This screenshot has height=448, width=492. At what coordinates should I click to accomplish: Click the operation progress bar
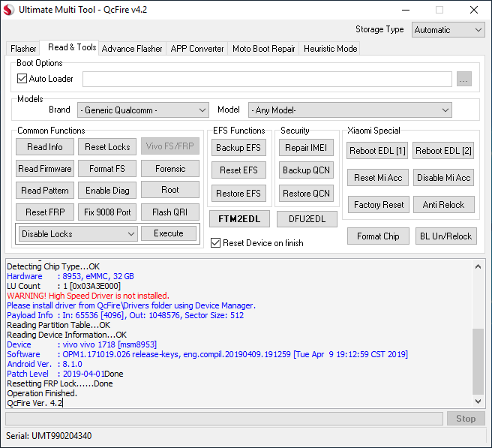224,419
